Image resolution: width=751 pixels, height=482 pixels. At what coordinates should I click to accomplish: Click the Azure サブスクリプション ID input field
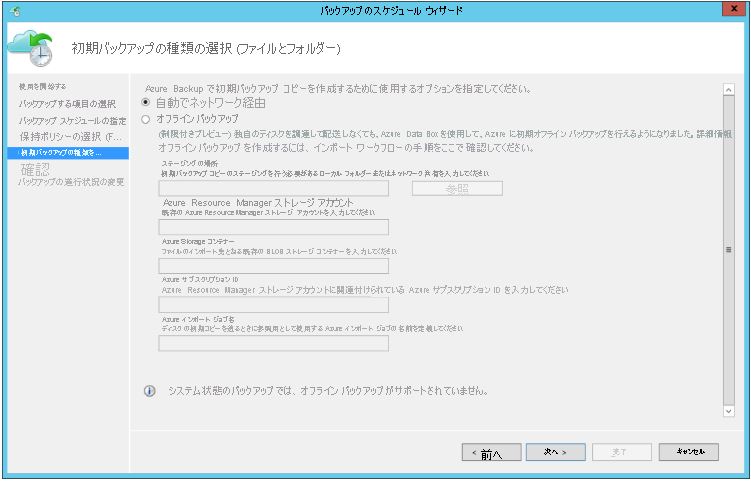[x=273, y=305]
